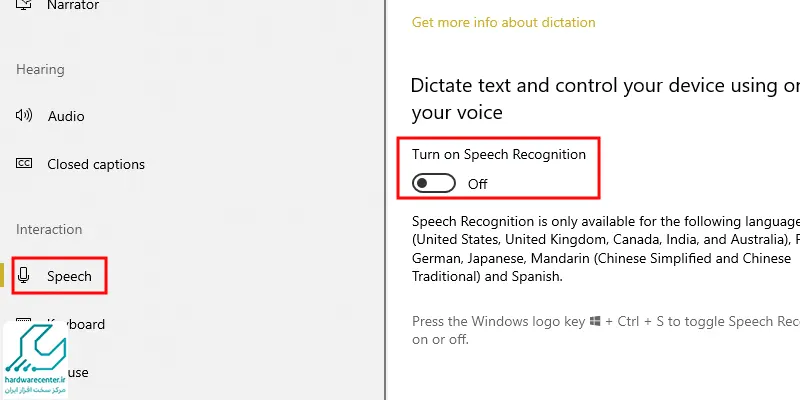Click the Audio speaker icon
Image resolution: width=800 pixels, height=400 pixels.
(25, 116)
